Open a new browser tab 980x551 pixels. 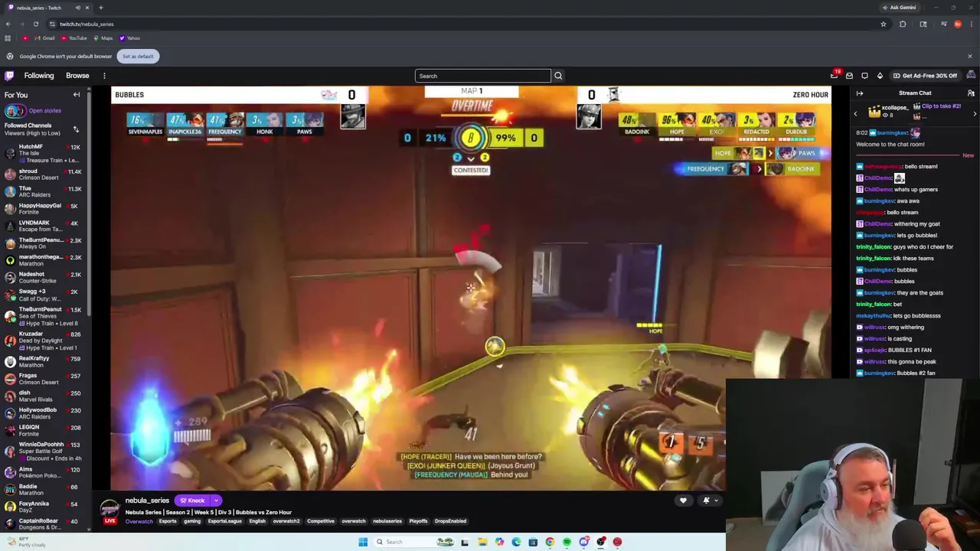pyautogui.click(x=100, y=8)
